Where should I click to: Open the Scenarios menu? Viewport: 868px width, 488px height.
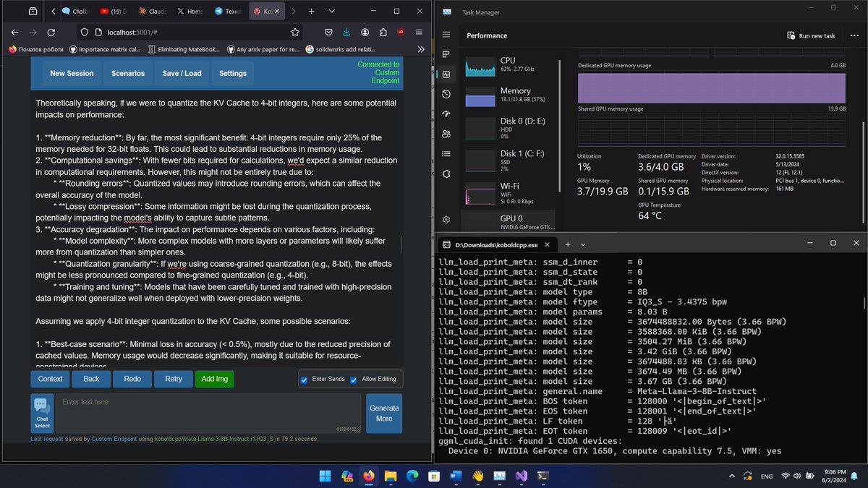click(x=128, y=73)
